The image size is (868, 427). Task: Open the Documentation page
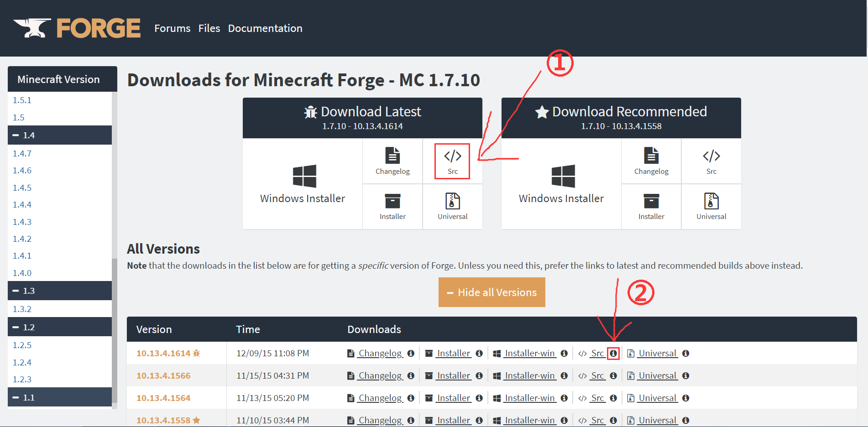[x=265, y=28]
